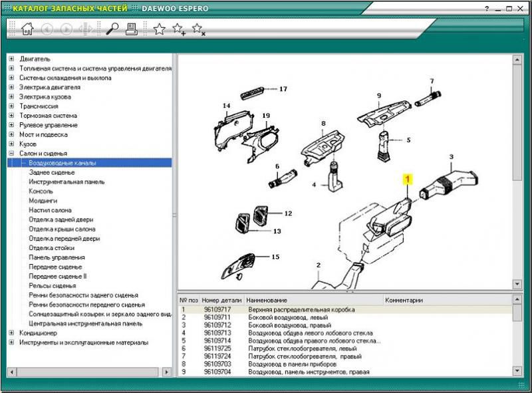Expand the Трансмиссия category
This screenshot has height=393, width=532.
[x=12, y=106]
